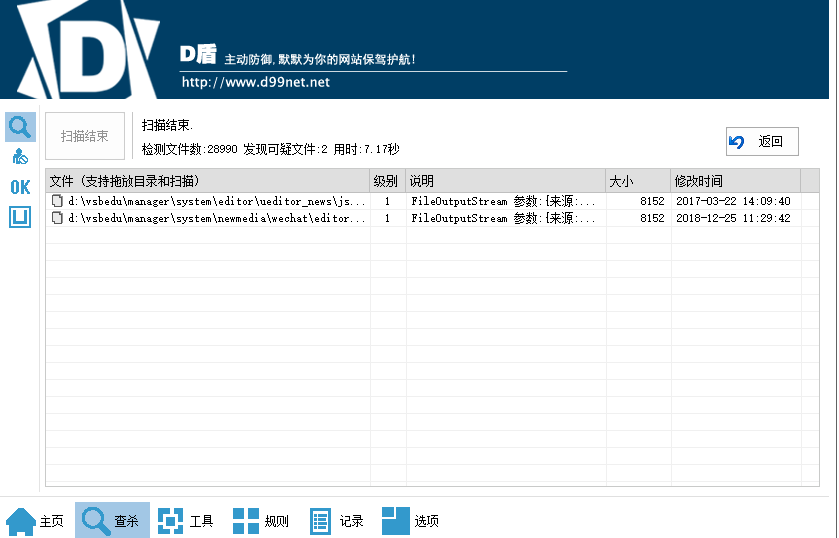
Task: Click the blocked-user icon in left sidebar
Action: click(x=20, y=157)
